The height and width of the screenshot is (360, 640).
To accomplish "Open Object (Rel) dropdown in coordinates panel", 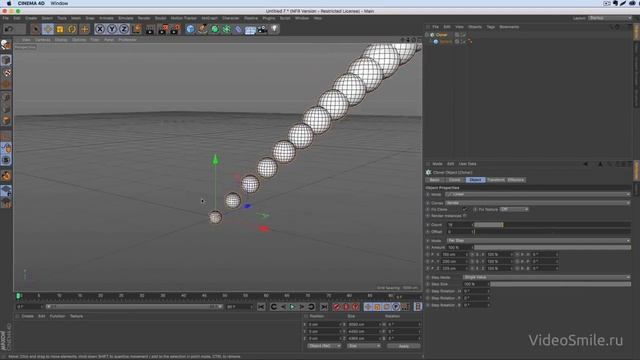I will pyautogui.click(x=324, y=346).
